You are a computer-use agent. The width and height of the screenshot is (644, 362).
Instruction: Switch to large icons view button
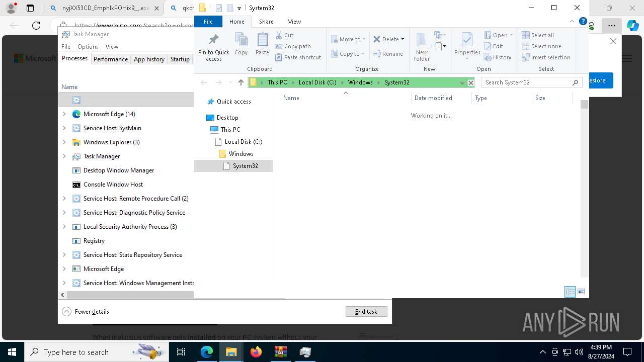point(581,292)
